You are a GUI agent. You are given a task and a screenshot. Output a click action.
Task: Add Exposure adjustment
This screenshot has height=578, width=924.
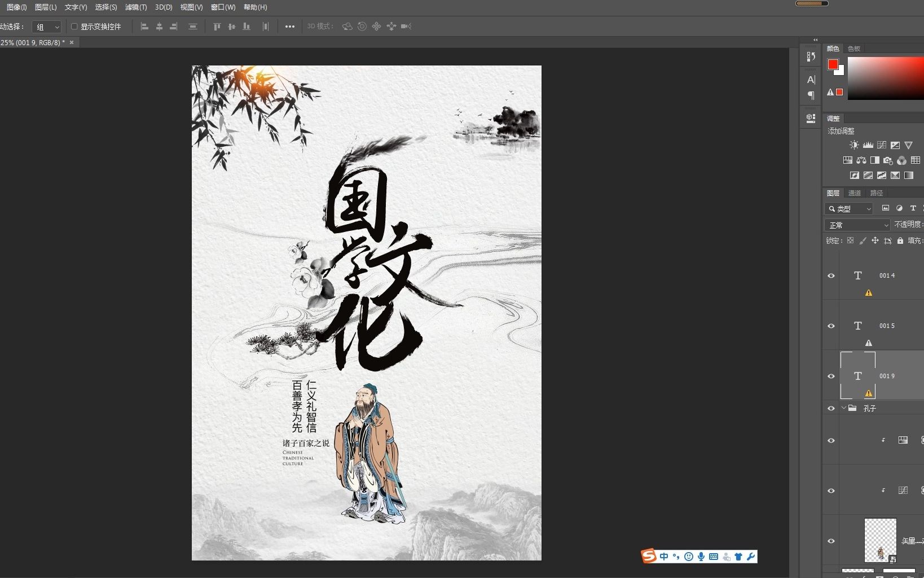pyautogui.click(x=895, y=145)
